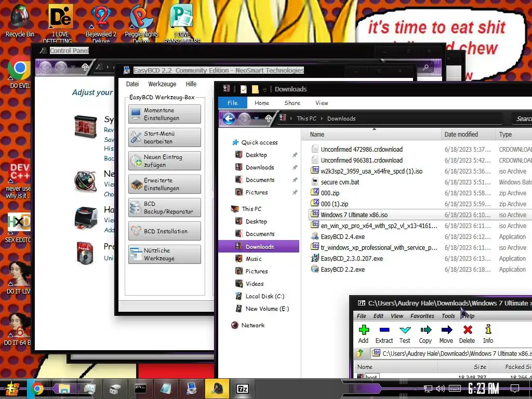Viewport: 532px width, 399px height.
Task: Open Werkzeuge menu in EasyBCD
Action: (162, 84)
